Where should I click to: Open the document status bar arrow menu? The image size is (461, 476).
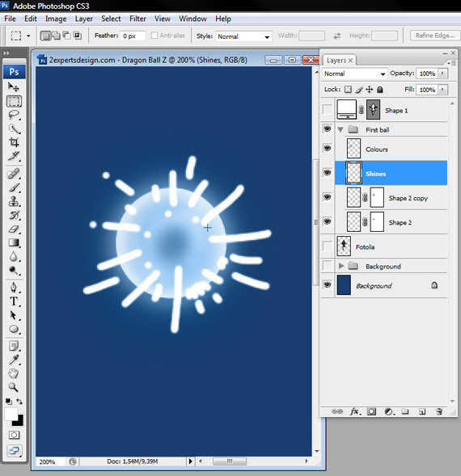point(191,461)
